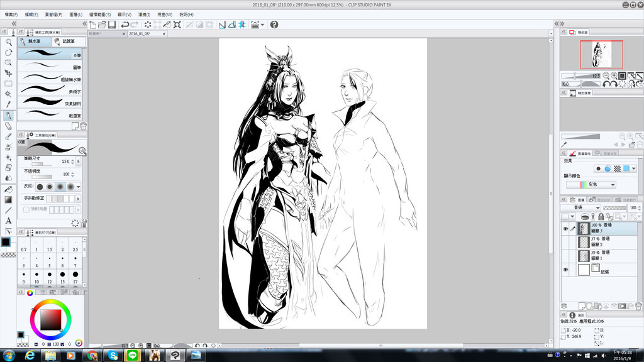Toggle visibility of layer 3 (100% layer)

(565, 229)
